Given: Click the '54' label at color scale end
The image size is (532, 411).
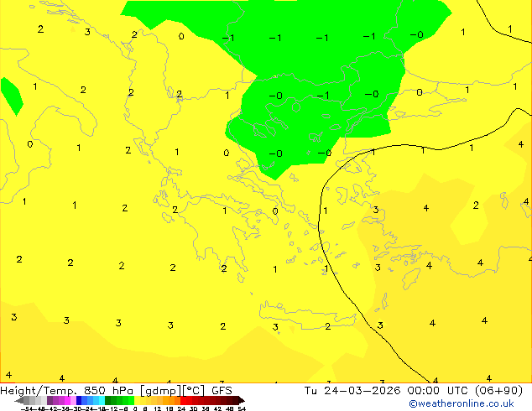Looking at the screenshot, I should [x=242, y=408].
